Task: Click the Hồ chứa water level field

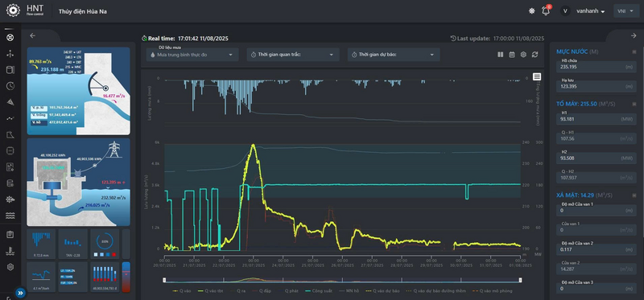Action: tap(596, 67)
